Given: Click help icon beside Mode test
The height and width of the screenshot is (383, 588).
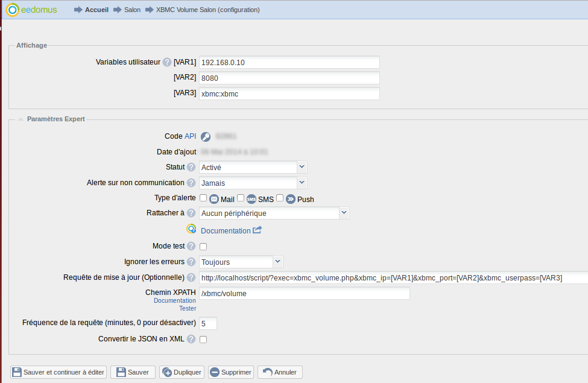Looking at the screenshot, I should (x=191, y=246).
